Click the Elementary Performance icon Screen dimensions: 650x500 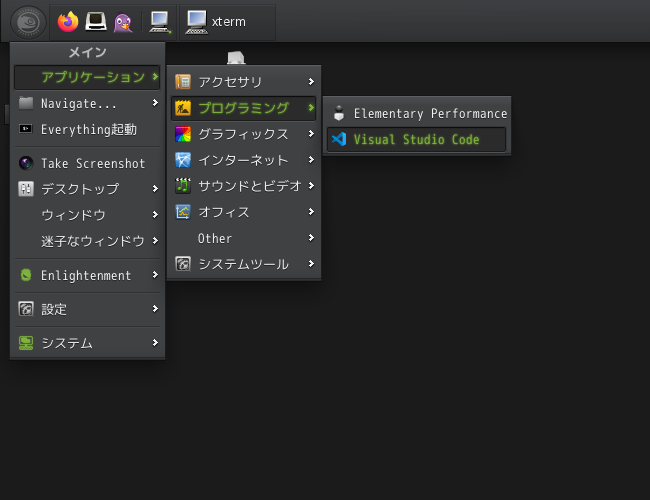(339, 113)
